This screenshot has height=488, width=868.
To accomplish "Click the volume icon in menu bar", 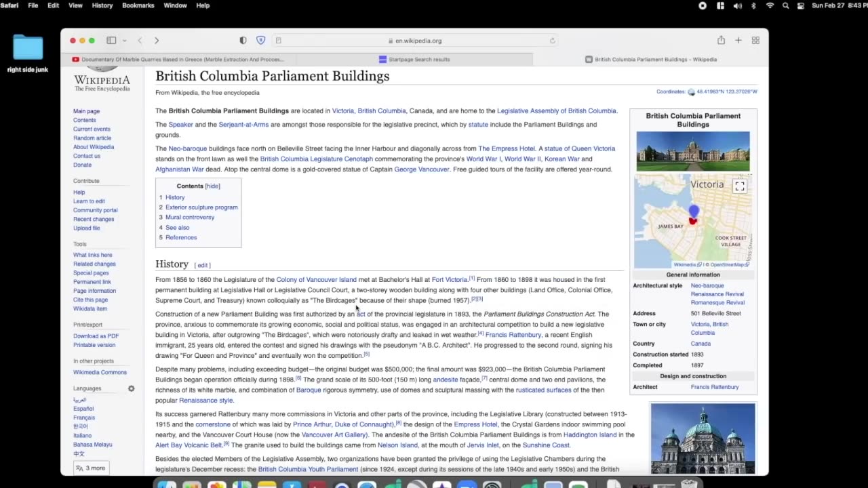I will pos(737,5).
